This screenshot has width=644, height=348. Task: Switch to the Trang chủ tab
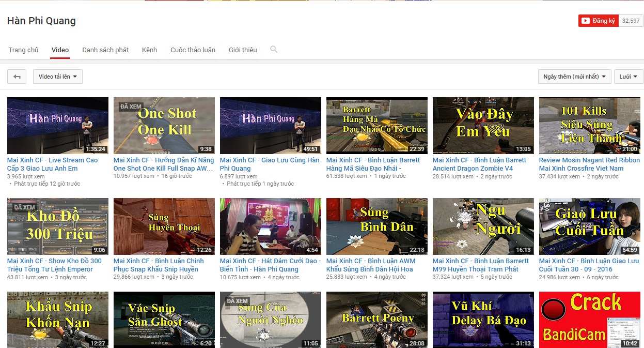pos(23,50)
